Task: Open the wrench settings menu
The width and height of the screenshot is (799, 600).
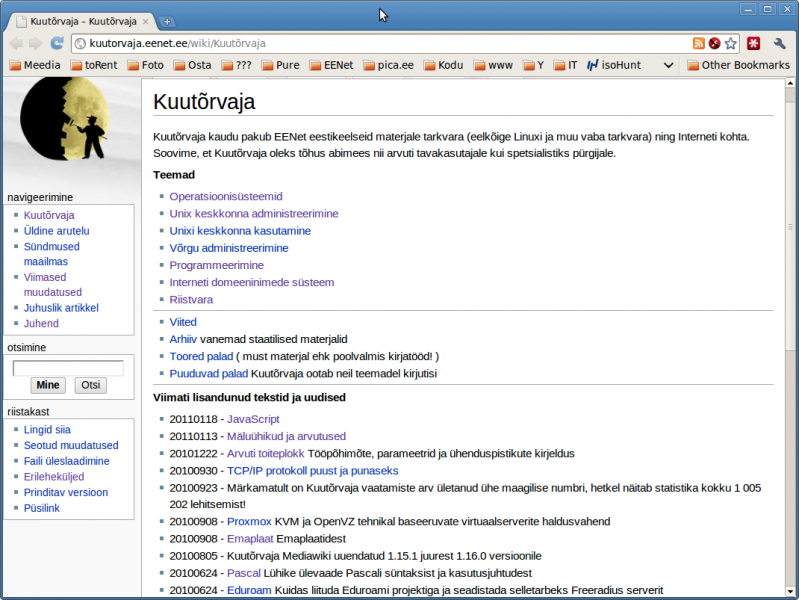Action: point(779,43)
